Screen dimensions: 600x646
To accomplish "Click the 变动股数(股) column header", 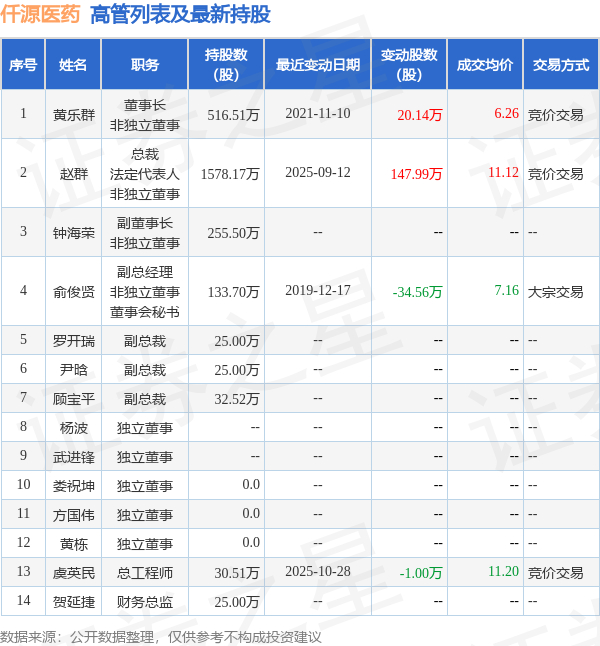I will click(x=409, y=65).
